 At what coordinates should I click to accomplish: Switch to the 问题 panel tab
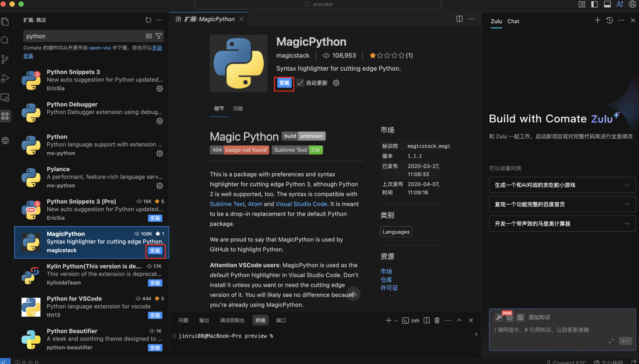pos(184,320)
